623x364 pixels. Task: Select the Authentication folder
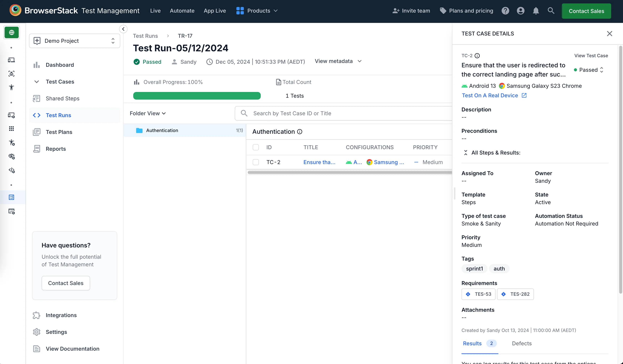[x=185, y=130]
